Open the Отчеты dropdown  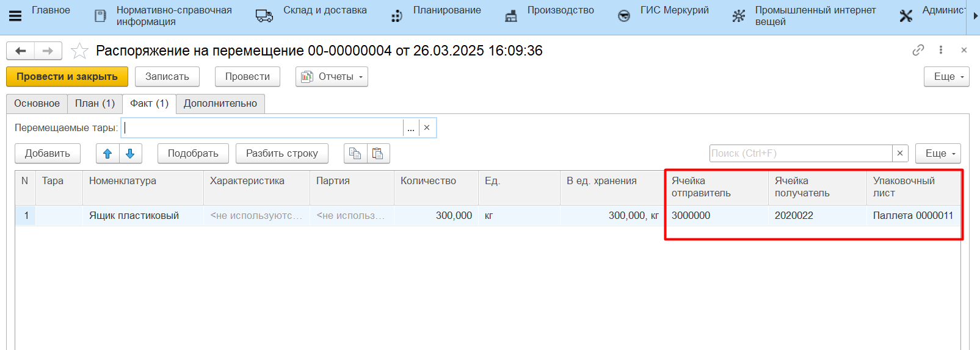[x=332, y=77]
